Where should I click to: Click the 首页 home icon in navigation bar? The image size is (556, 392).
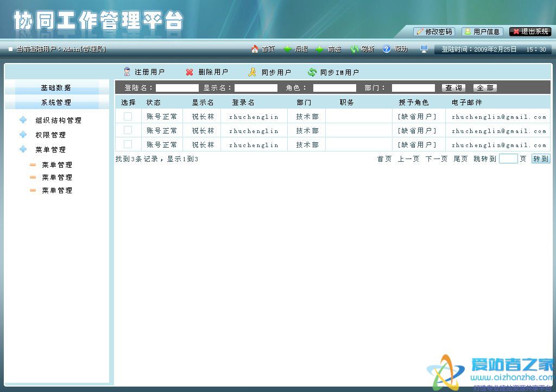[x=254, y=48]
